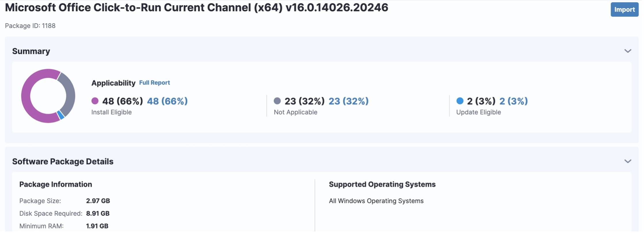Screen dimensions: 644x233
Task: Click the Microsoft Office Click-to-Run page title
Action: pos(197,8)
